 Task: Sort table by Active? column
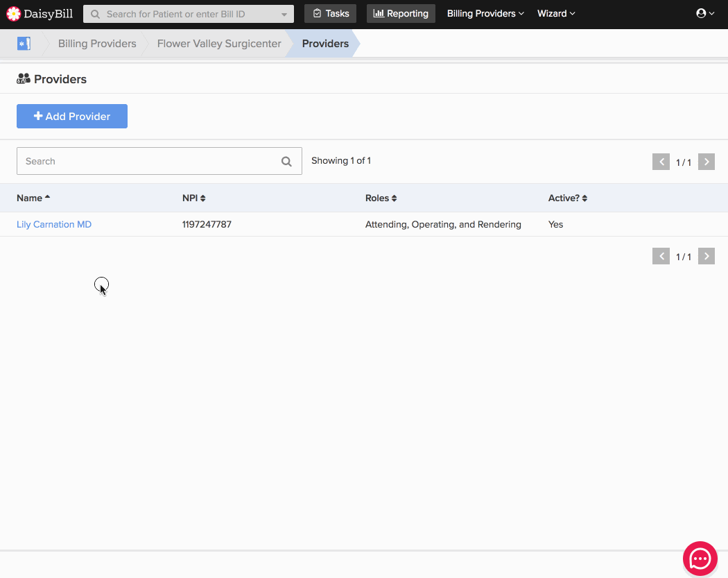tap(567, 198)
